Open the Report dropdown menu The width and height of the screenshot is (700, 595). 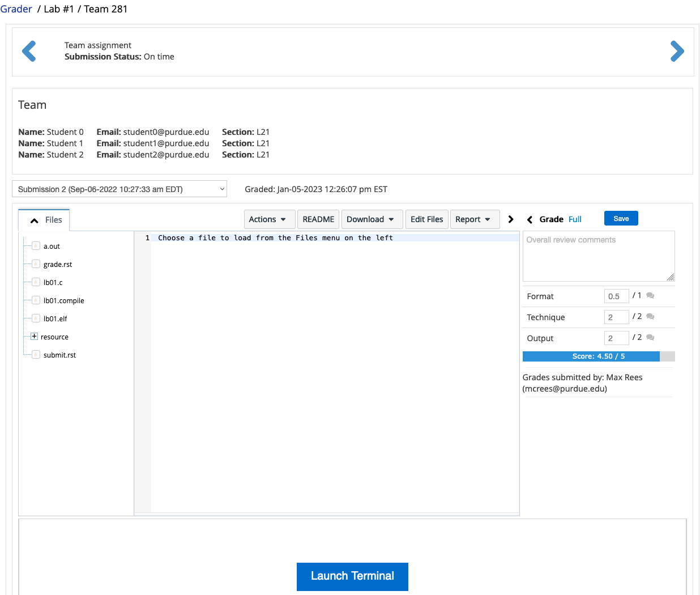point(473,219)
